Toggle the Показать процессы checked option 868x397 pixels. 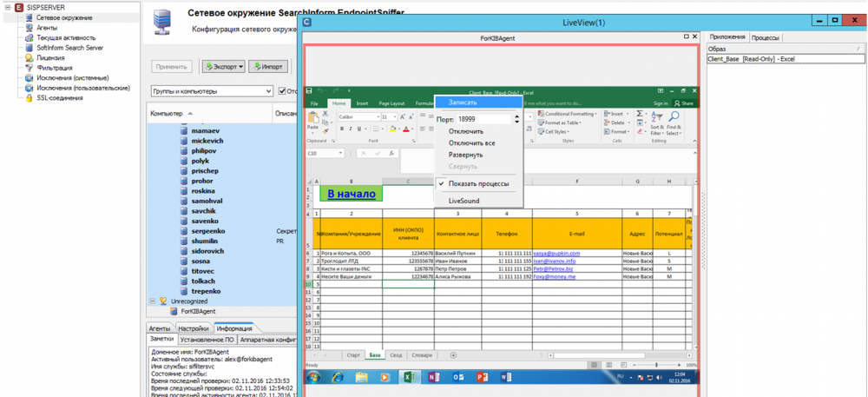tap(478, 184)
